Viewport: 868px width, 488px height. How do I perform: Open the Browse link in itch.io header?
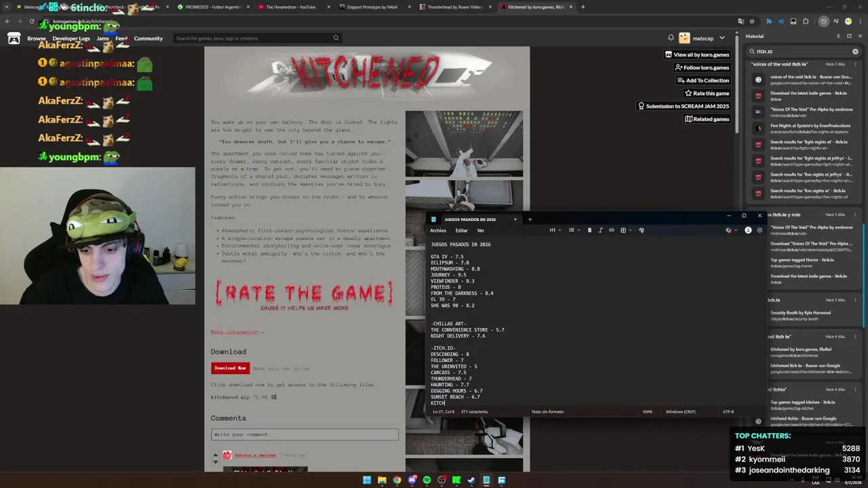37,39
